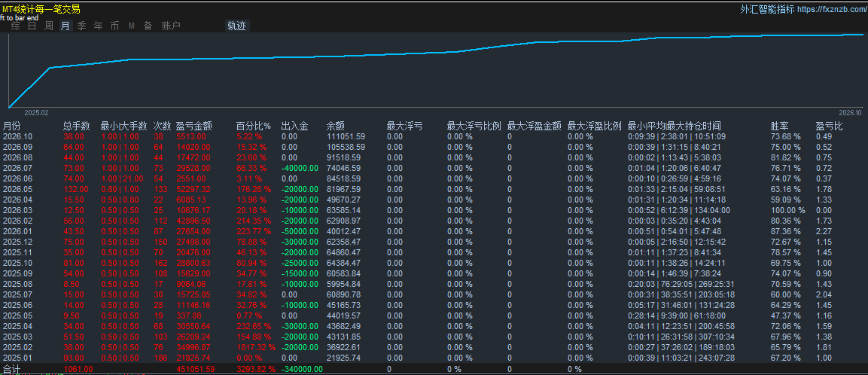The image size is (868, 375).
Task: Switch to the 综 summary tab
Action: point(15,26)
